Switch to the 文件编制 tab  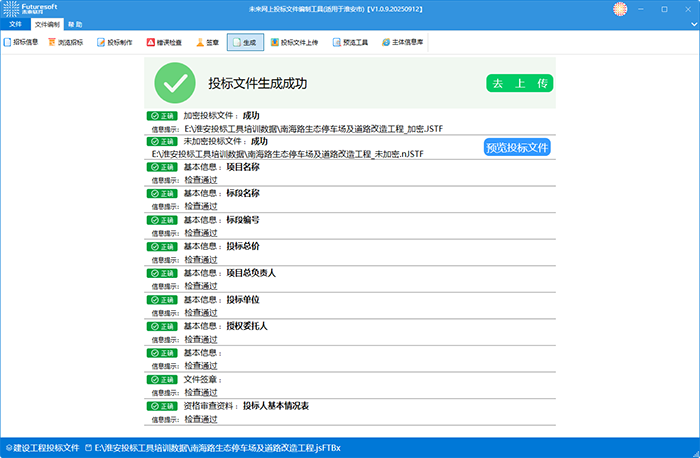46,23
